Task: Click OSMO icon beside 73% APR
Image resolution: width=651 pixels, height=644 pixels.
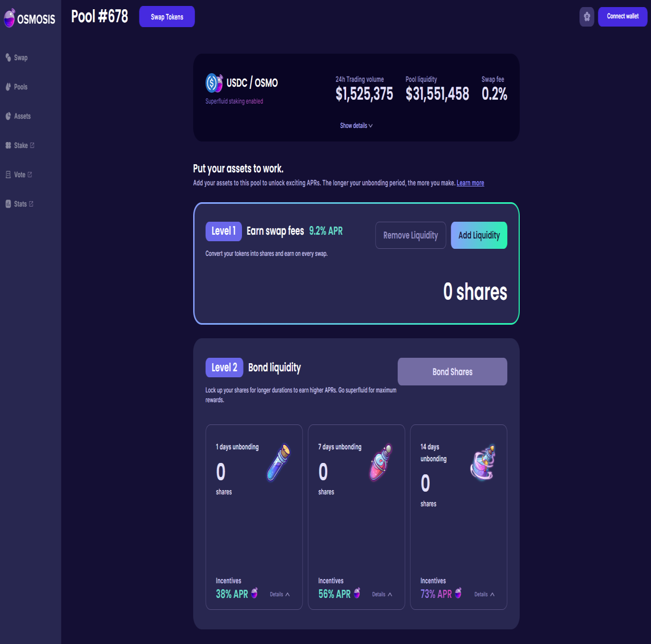Action: 458,593
